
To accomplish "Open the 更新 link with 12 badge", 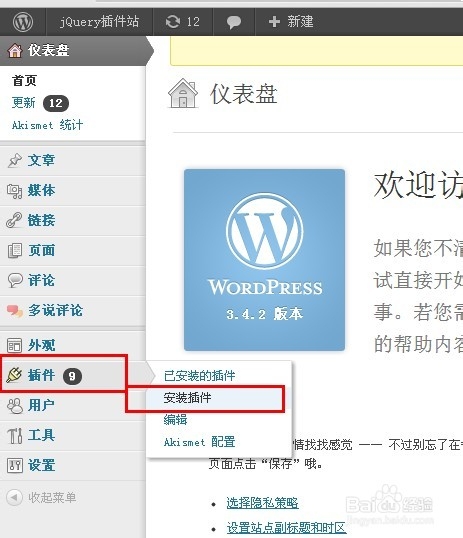I will [x=23, y=103].
